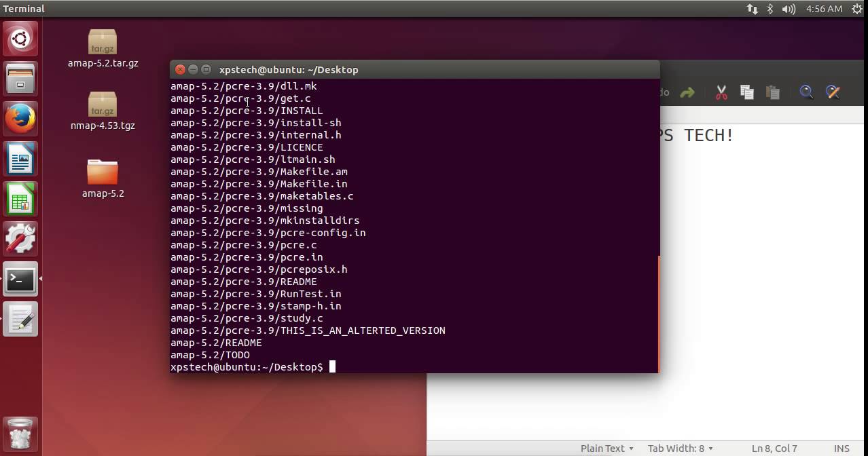
Task: Click the line amap-5.2/pcre-3.9/pcreposix.h
Action: coord(259,269)
